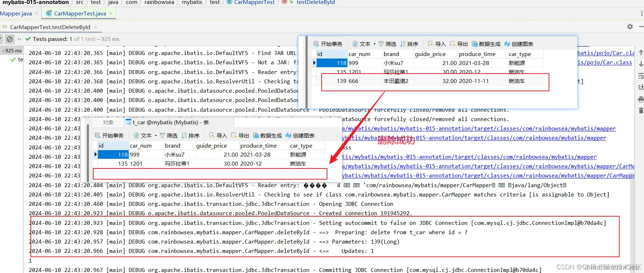Click car_num column header in t_car window
The height and width of the screenshot is (273, 644).
(x=146, y=145)
